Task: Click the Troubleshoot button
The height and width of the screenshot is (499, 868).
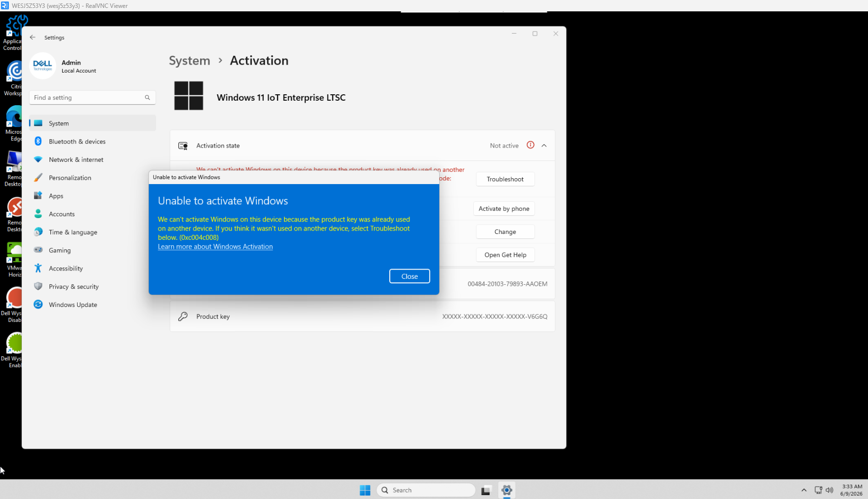Action: coord(505,179)
